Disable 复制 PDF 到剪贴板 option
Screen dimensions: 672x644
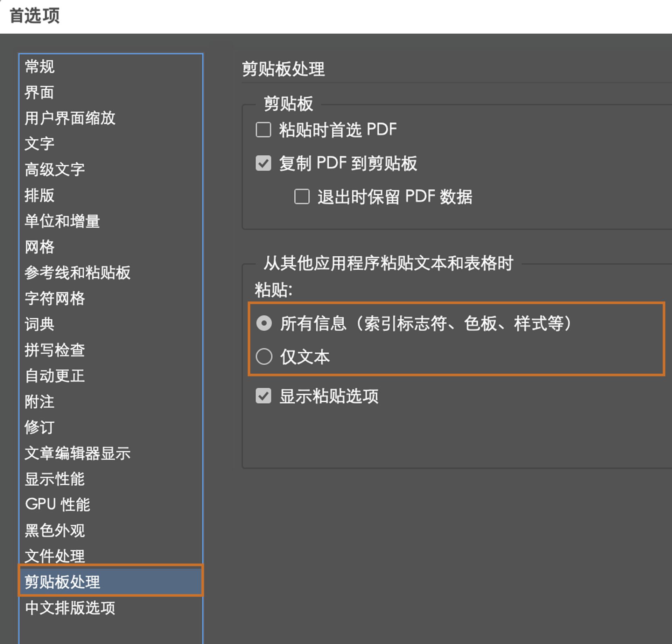[263, 163]
